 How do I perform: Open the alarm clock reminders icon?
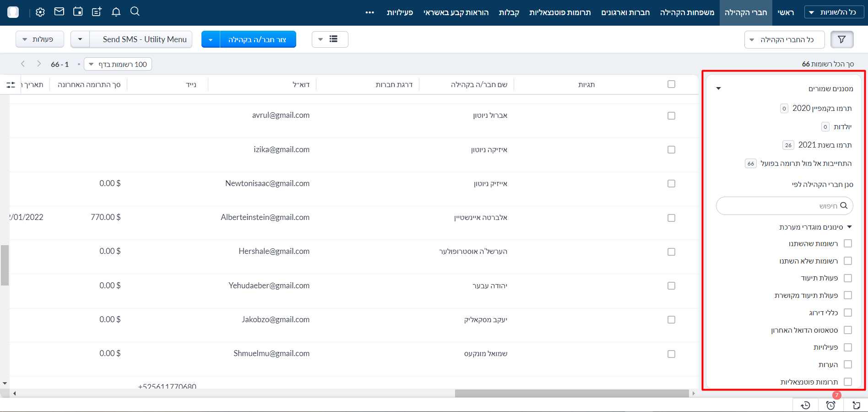(x=830, y=405)
